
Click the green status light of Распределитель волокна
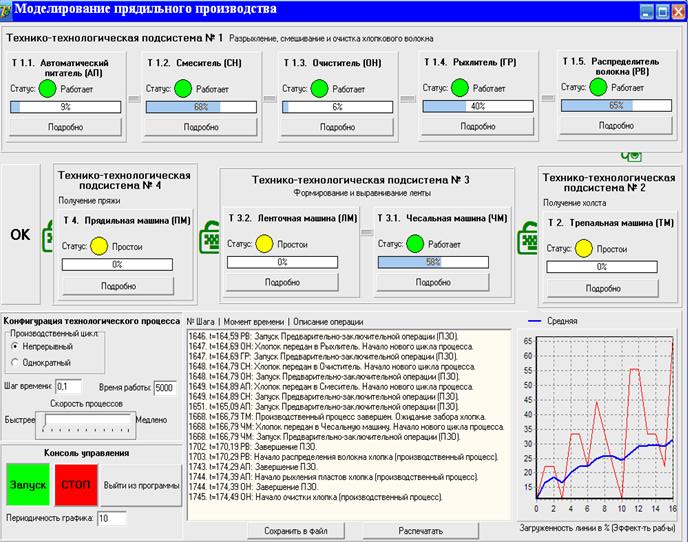pos(598,87)
